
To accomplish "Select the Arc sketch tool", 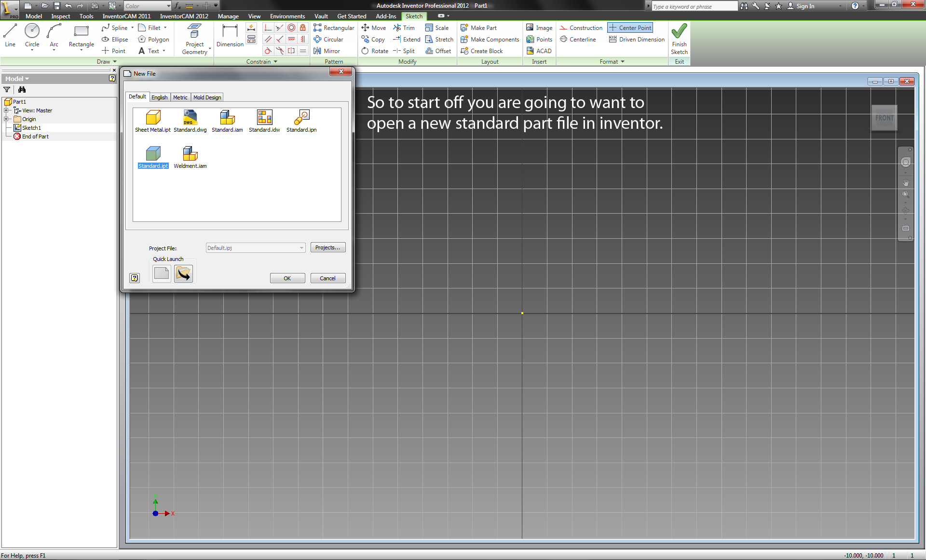I will click(54, 36).
